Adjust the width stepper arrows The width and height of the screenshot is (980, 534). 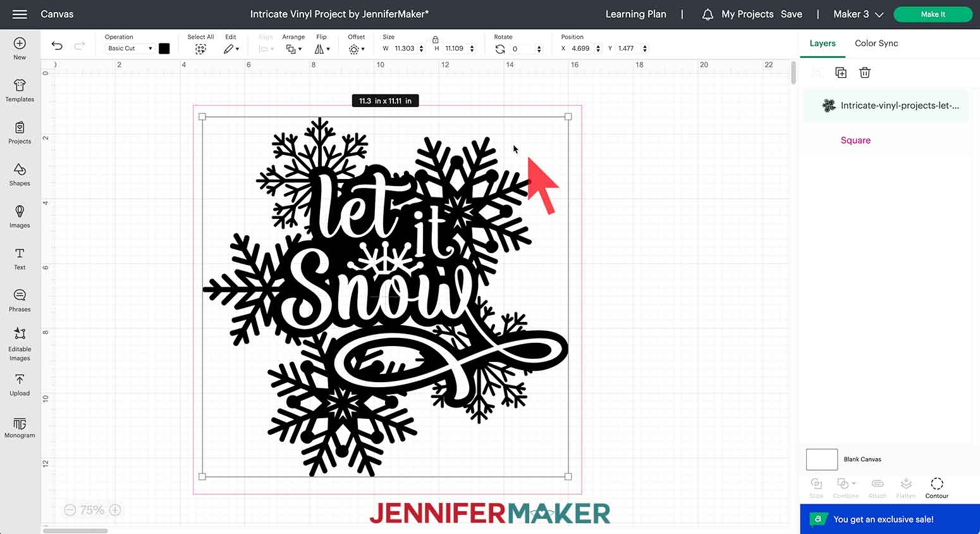tap(421, 48)
